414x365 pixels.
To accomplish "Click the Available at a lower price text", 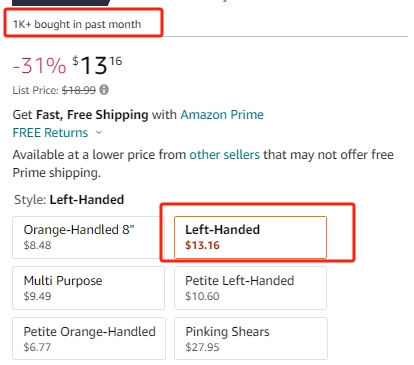I will click(99, 155).
